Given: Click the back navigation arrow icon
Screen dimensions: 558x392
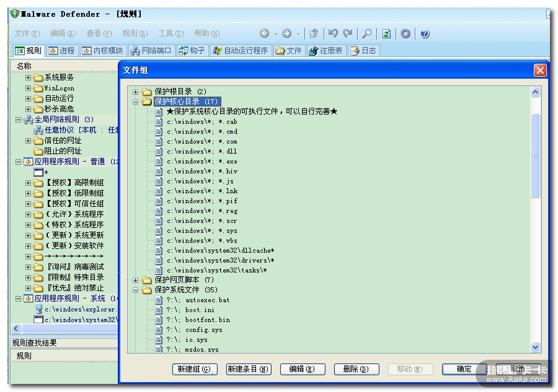Looking at the screenshot, I should click(x=264, y=33).
